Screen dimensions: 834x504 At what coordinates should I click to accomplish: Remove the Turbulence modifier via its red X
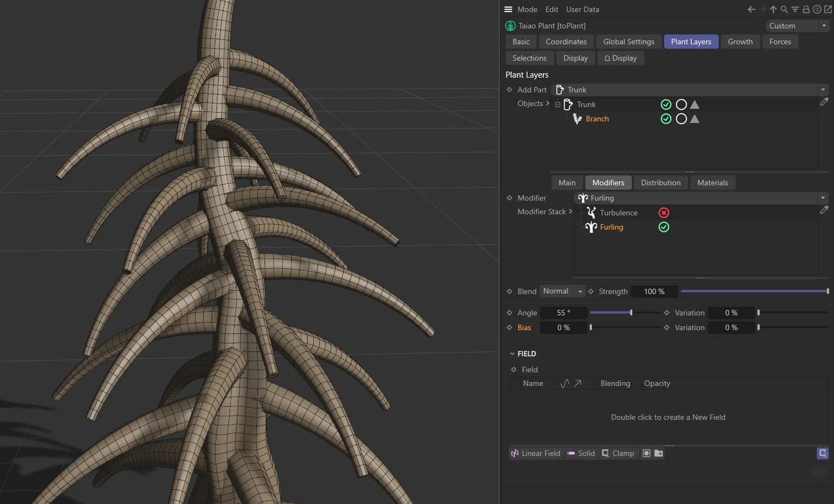(x=663, y=213)
